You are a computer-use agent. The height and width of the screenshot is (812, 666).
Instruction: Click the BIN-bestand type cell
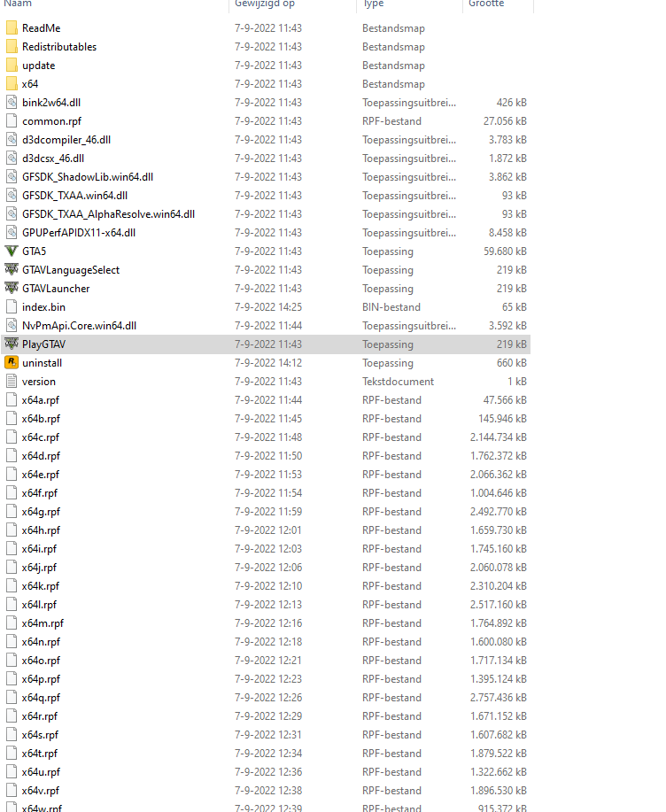[x=391, y=307]
